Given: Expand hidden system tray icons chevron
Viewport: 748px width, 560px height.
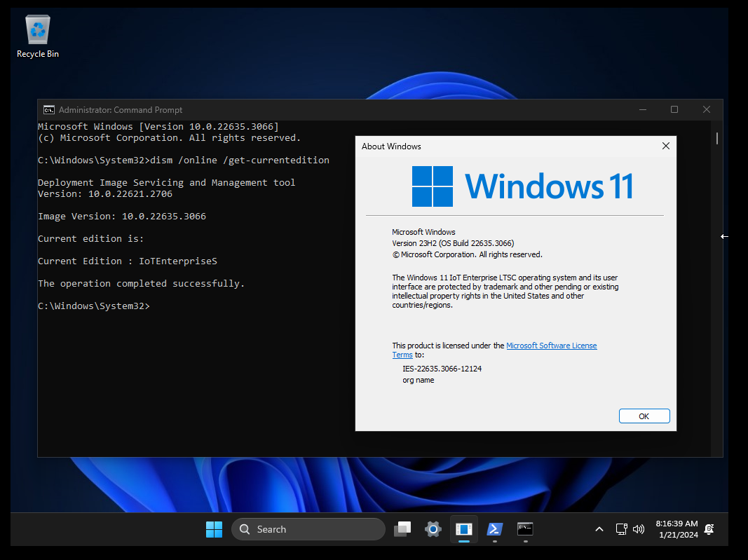Looking at the screenshot, I should pos(599,529).
